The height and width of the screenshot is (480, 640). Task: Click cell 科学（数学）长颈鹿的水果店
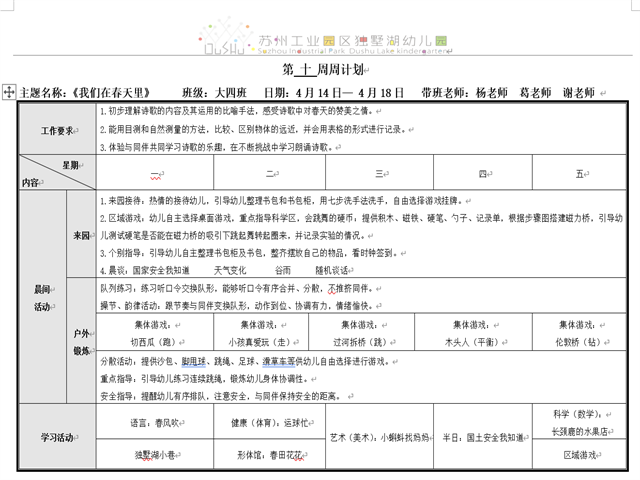point(580,422)
